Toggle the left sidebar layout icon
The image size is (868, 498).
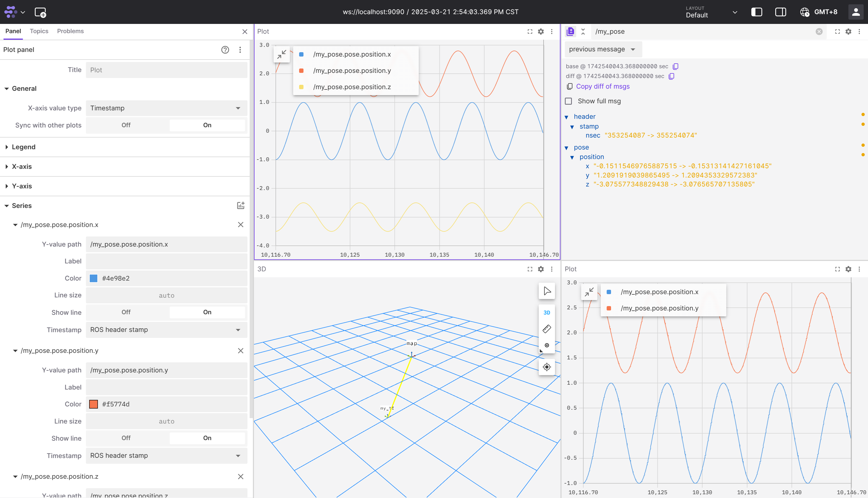click(x=757, y=12)
